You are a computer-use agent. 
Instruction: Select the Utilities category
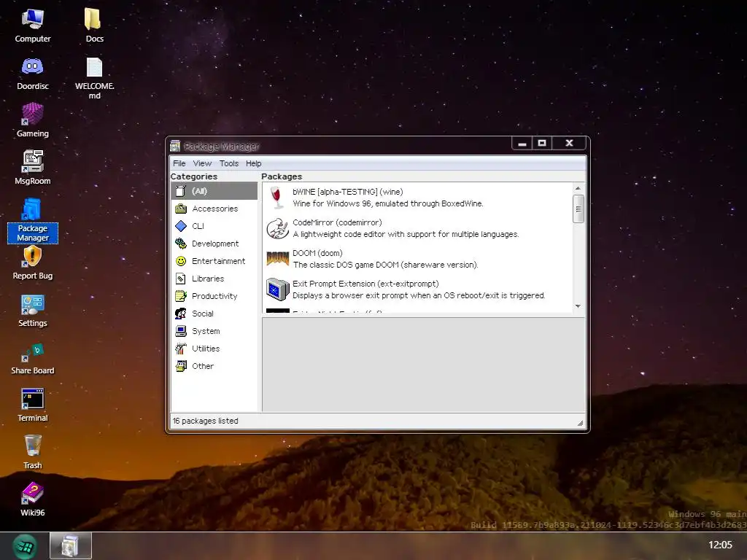click(x=214, y=349)
